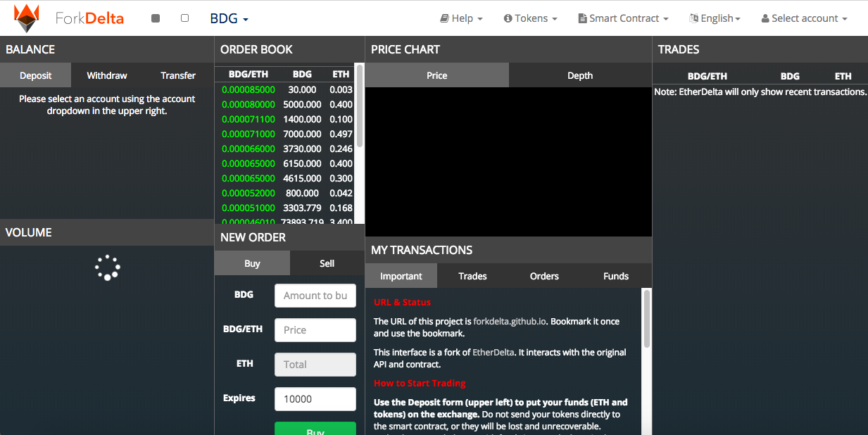
Task: Open the BDG token selector dropdown
Action: pos(229,18)
